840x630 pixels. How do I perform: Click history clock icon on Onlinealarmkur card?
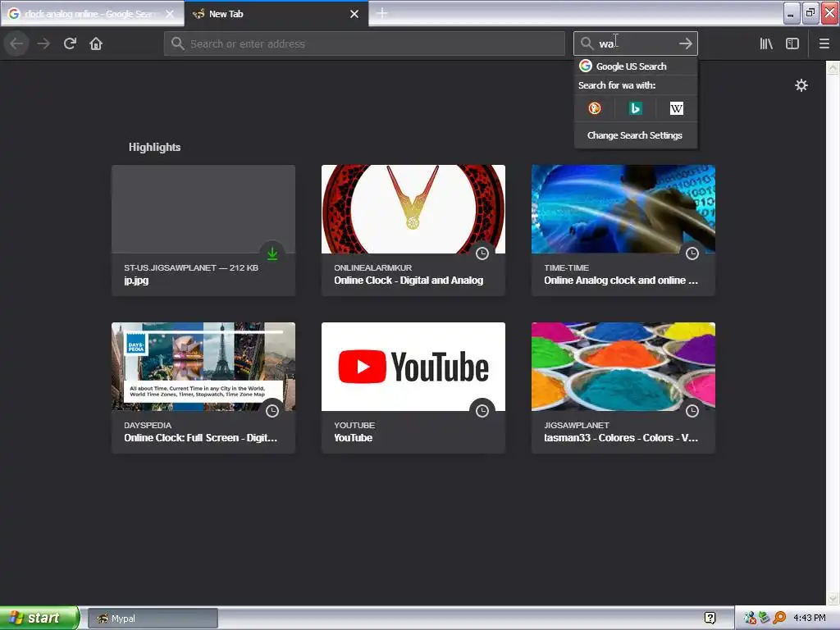(x=482, y=253)
